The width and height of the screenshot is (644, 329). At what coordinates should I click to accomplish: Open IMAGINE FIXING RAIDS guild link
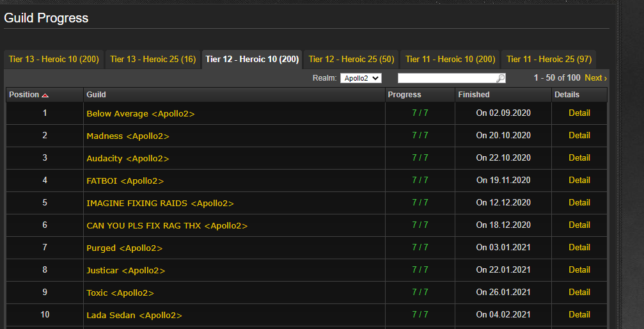[x=160, y=203]
